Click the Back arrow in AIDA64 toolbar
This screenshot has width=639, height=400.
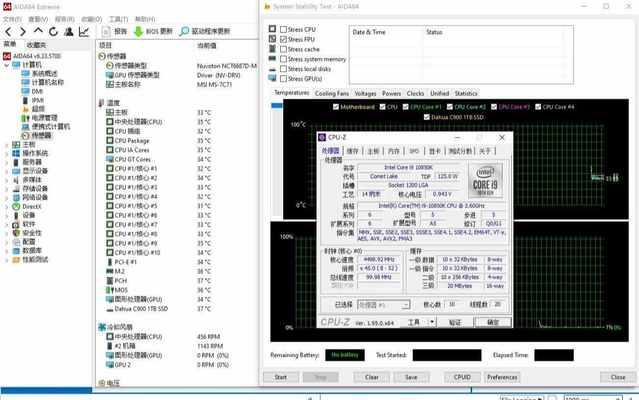(9, 31)
